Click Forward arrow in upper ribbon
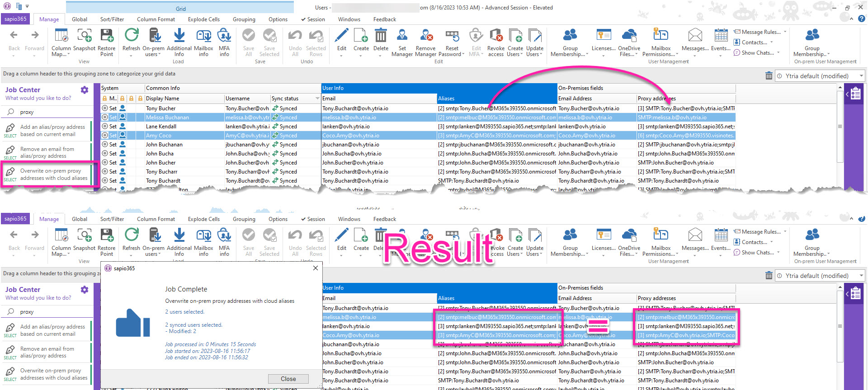 click(x=35, y=35)
